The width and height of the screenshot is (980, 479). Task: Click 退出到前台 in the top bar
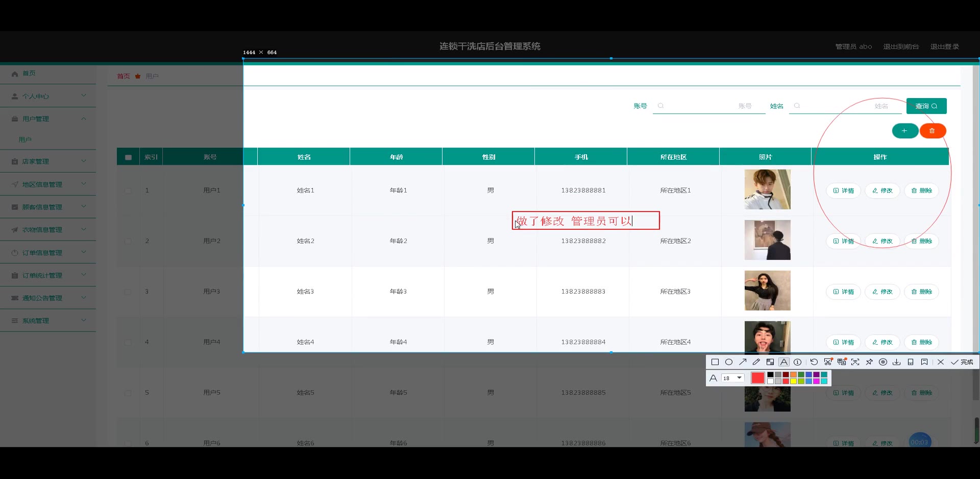tap(901, 46)
